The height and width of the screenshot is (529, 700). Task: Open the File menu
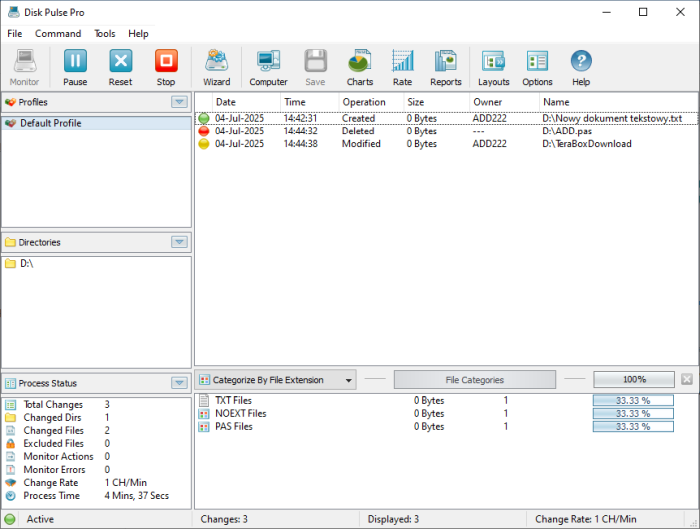click(14, 33)
